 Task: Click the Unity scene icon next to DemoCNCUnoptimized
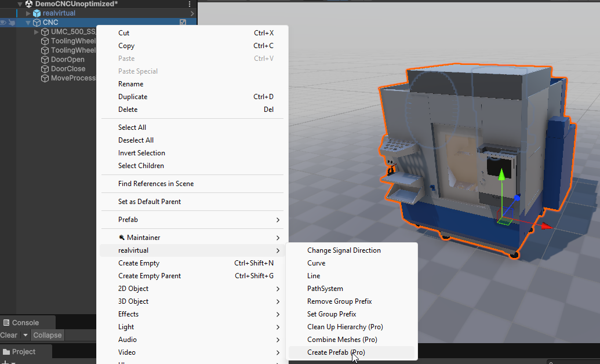[29, 3]
